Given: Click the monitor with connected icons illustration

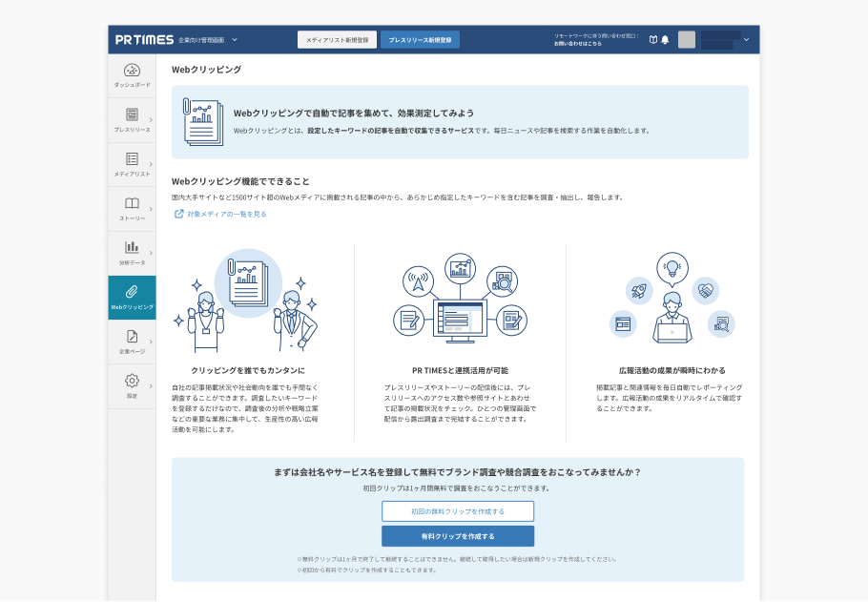Looking at the screenshot, I should coord(460,299).
